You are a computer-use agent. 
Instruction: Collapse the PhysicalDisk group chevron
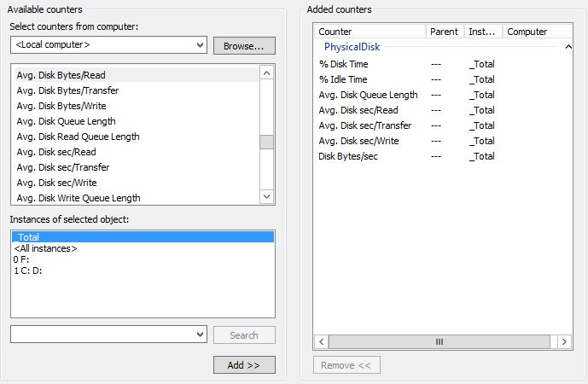pos(568,47)
